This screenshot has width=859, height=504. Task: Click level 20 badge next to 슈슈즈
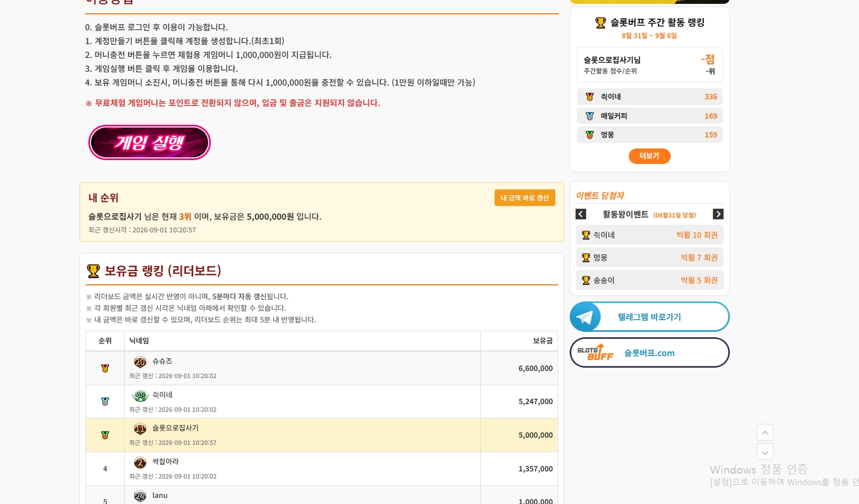(140, 362)
